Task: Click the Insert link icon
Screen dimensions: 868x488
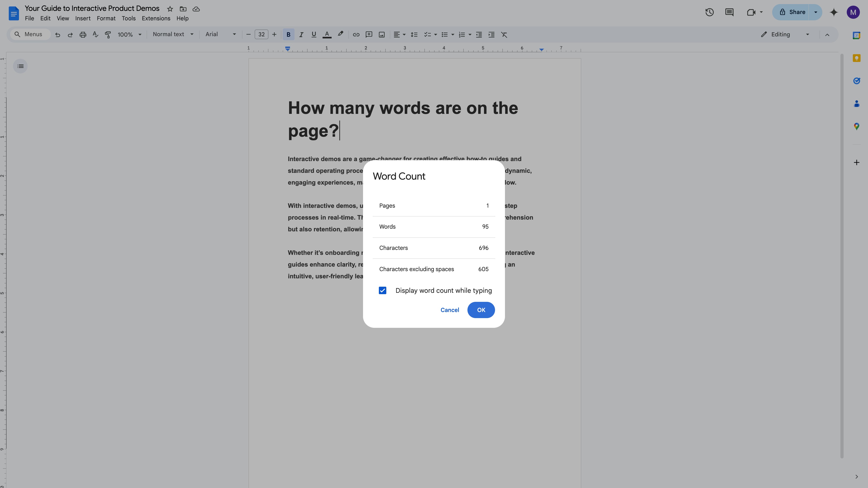Action: click(356, 35)
